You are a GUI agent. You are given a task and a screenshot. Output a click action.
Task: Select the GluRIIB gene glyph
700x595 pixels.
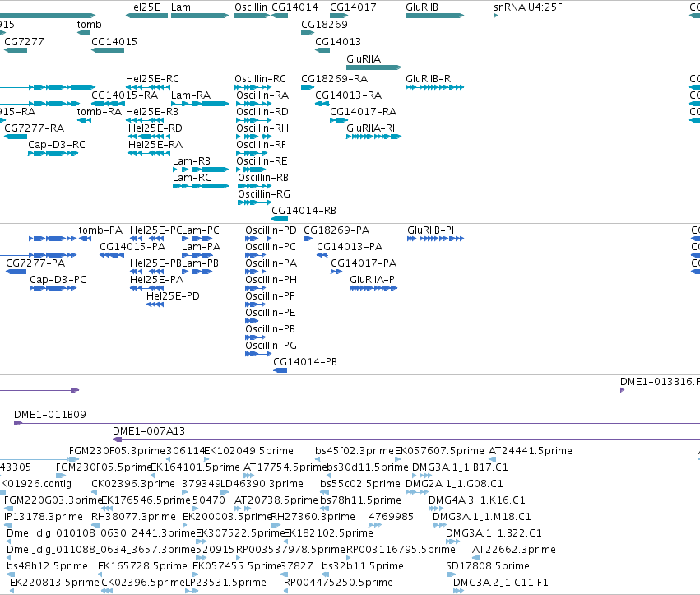click(434, 16)
